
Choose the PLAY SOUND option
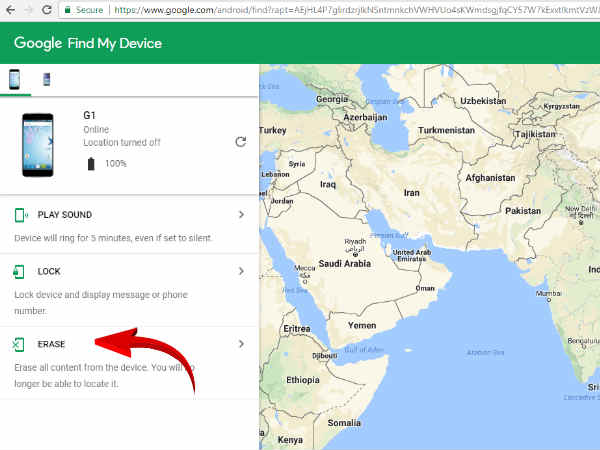(65, 215)
